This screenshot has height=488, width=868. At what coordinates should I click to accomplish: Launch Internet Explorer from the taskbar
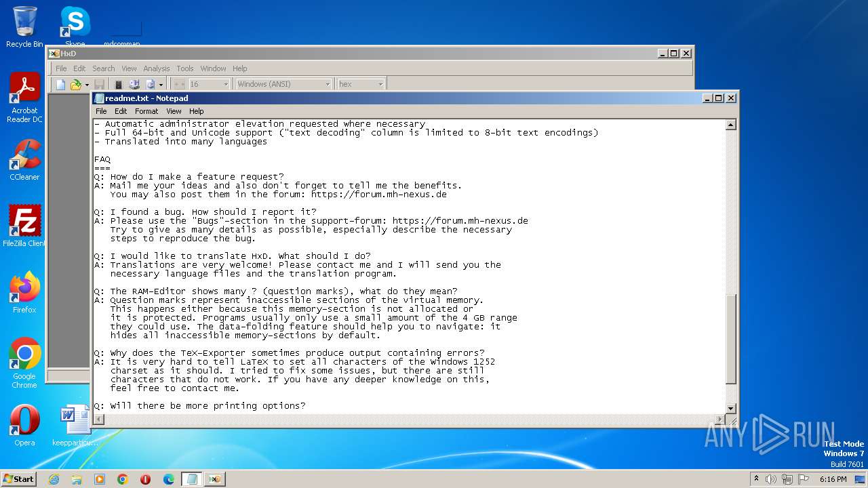coord(54,479)
